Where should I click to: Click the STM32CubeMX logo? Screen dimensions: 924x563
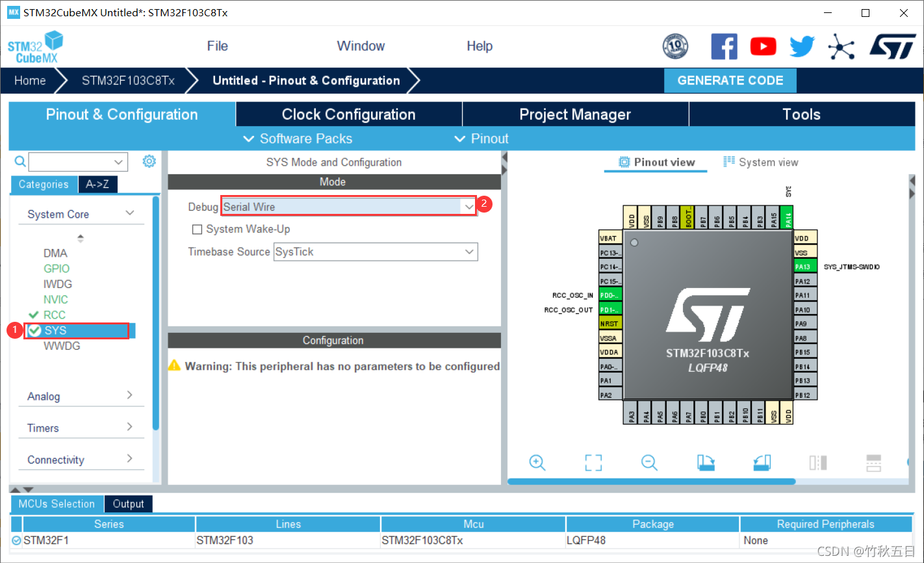click(x=35, y=47)
